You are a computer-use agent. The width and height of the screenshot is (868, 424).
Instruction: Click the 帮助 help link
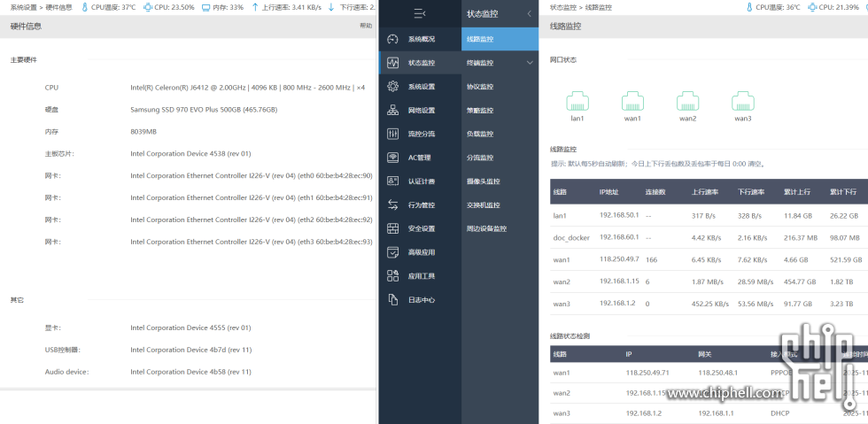click(x=366, y=27)
